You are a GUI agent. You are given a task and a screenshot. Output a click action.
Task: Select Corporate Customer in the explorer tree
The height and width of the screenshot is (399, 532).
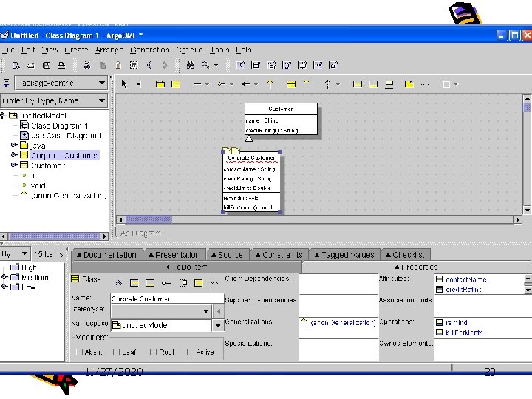tap(64, 155)
